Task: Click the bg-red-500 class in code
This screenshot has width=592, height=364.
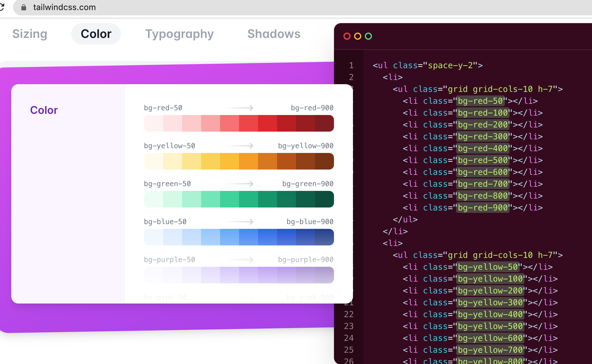Action: pyautogui.click(x=483, y=160)
